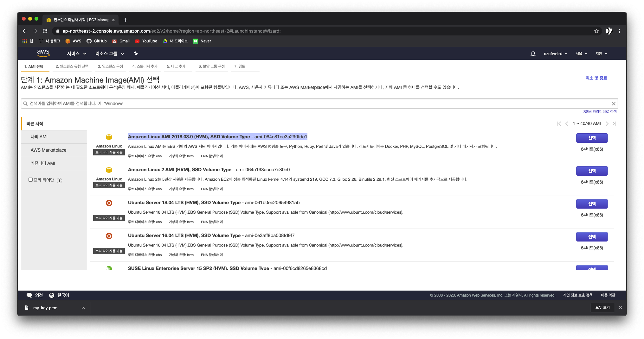Image resolution: width=644 pixels, height=339 pixels.
Task: Open the Naver bookmark
Action: (202, 41)
